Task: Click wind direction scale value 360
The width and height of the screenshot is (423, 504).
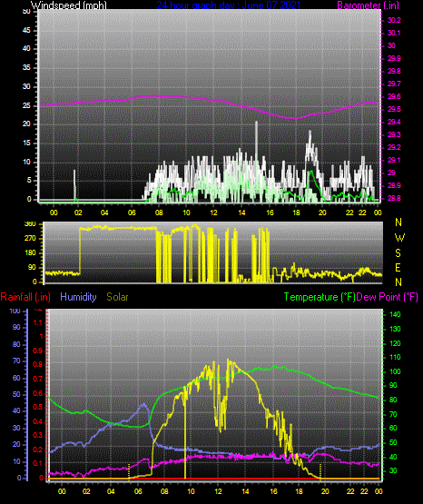Action: 30,224
